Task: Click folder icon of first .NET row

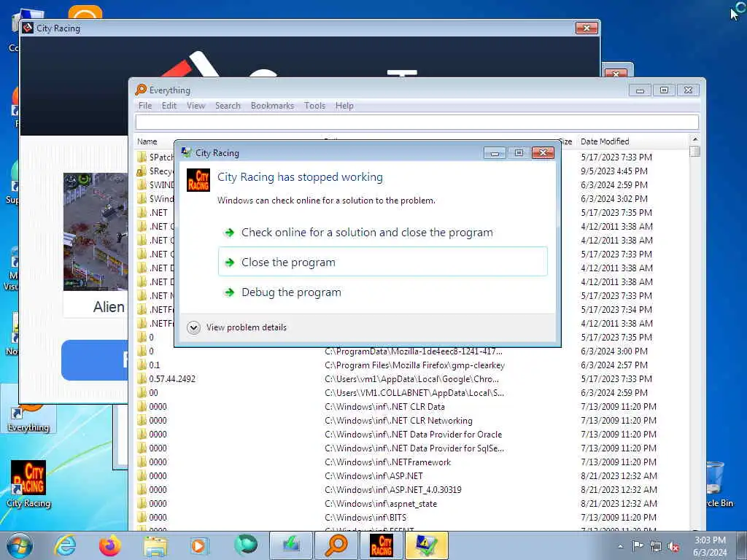Action: click(x=142, y=212)
